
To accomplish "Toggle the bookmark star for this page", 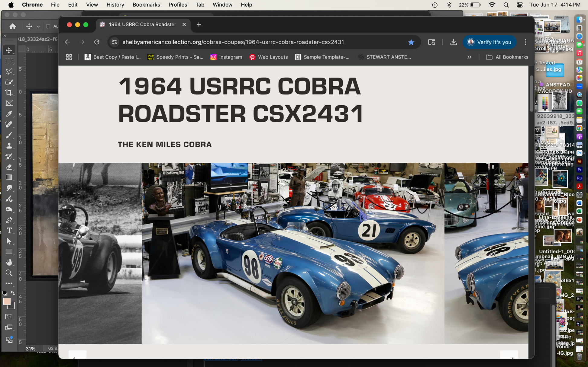I will (411, 42).
